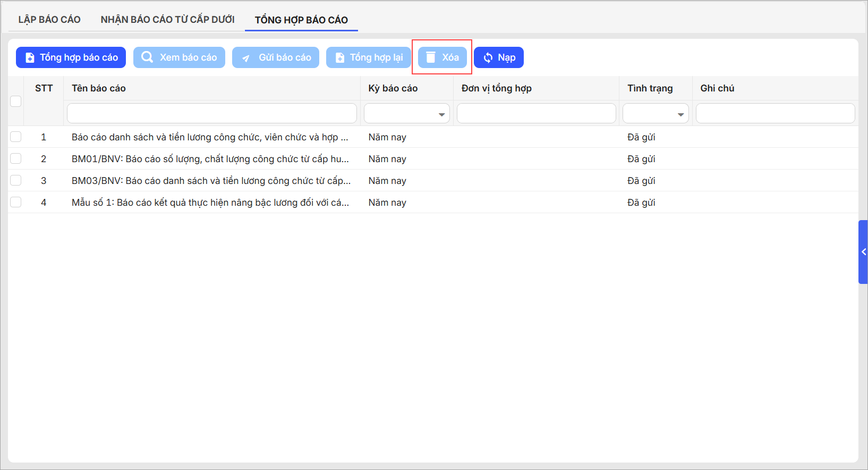
Task: Click the Tổng hợp lại file icon
Action: (340, 57)
